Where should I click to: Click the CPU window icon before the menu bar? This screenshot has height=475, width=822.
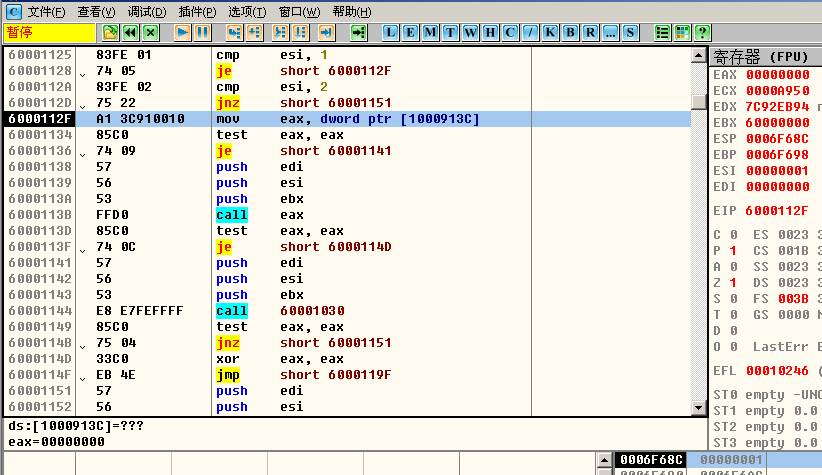point(14,12)
